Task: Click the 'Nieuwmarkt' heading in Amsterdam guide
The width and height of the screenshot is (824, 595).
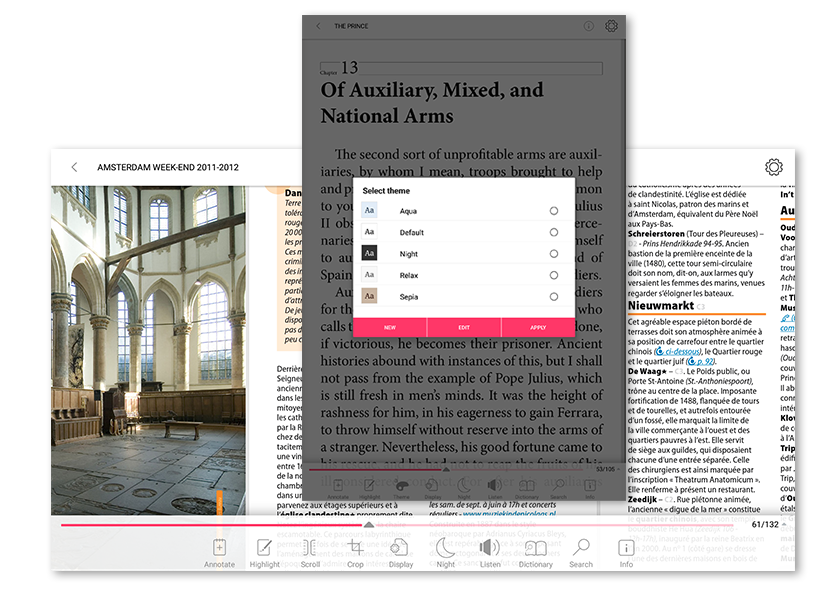Action: point(661,306)
